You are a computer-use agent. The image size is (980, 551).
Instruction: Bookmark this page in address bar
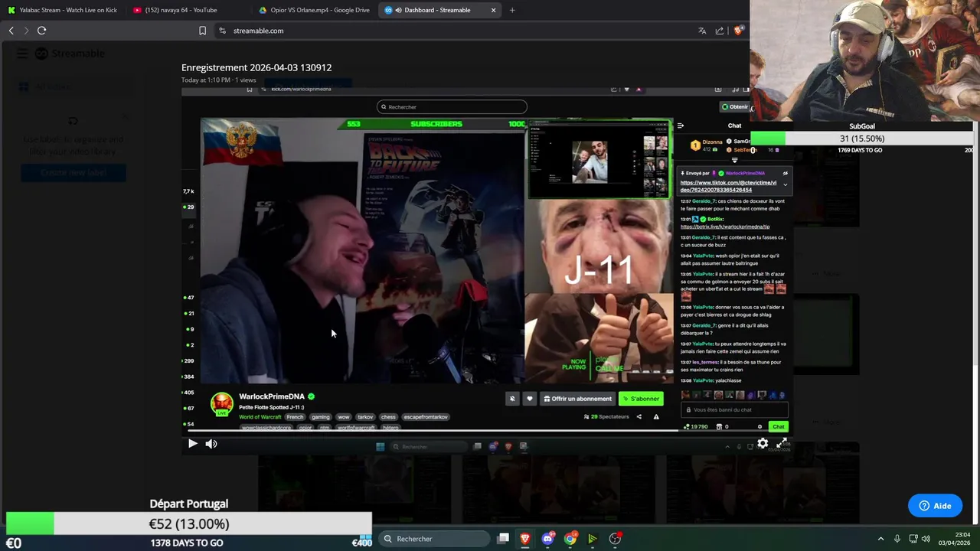click(x=202, y=31)
